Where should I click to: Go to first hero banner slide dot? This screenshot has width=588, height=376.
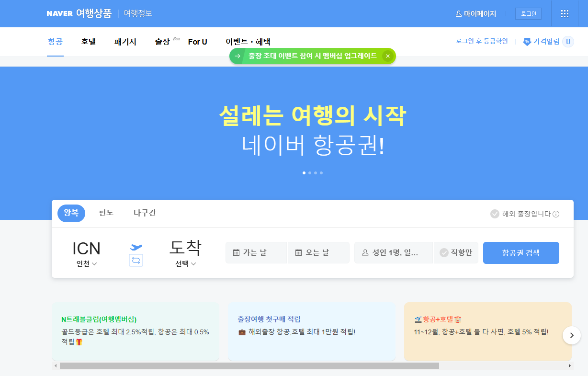click(304, 172)
